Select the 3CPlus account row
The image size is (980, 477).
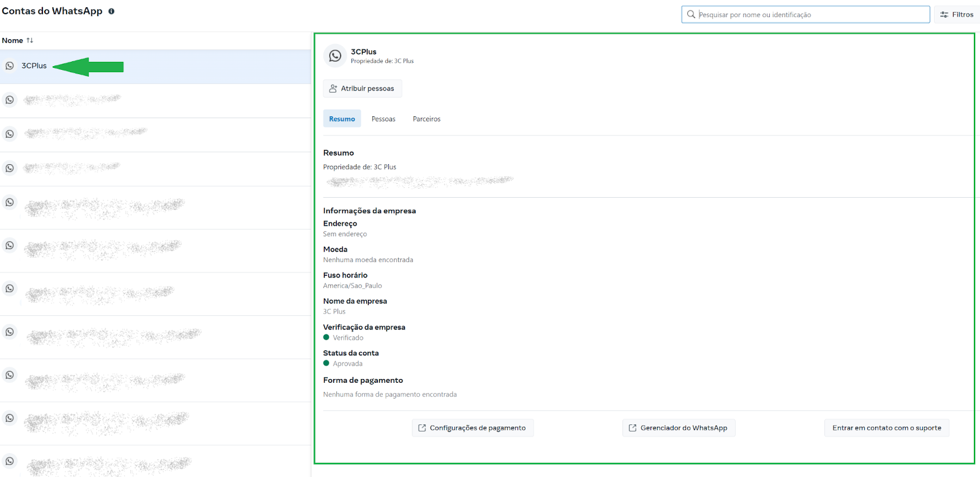tap(156, 66)
